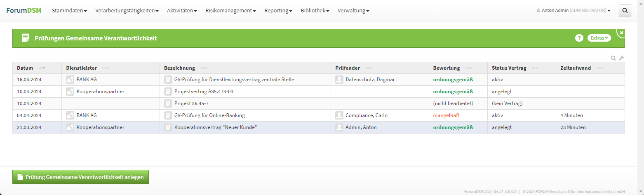This screenshot has height=195, width=644.
Task: Select the Kooperationsvertrag "Neuer Kunde" row
Action: coord(216,127)
